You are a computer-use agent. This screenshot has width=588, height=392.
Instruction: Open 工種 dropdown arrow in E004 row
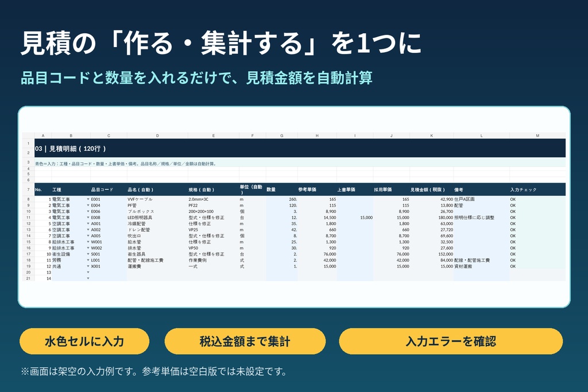tap(88, 205)
